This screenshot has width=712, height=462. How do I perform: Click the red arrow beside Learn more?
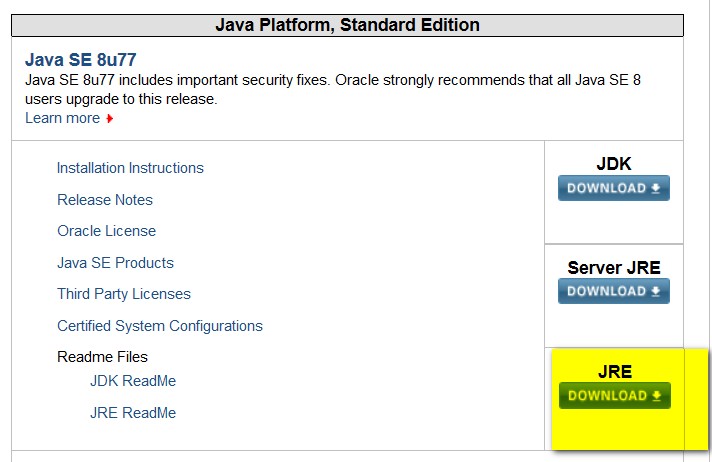110,119
